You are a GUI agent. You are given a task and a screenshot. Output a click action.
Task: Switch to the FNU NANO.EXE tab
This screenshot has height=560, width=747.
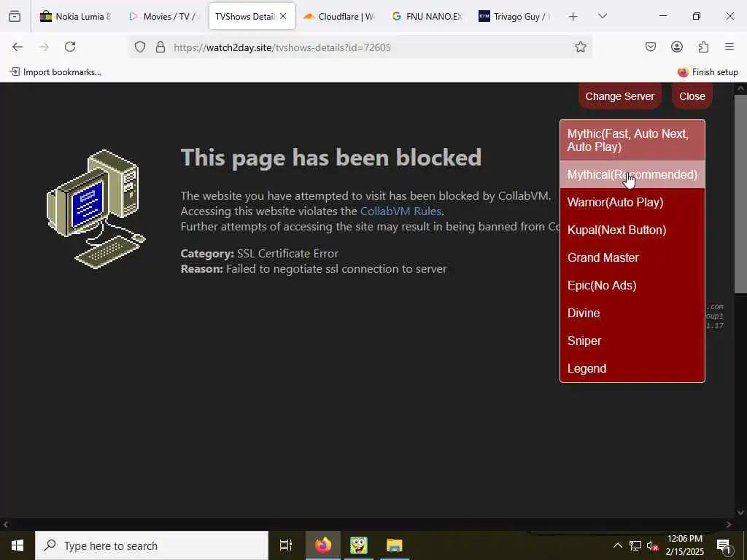[427, 16]
